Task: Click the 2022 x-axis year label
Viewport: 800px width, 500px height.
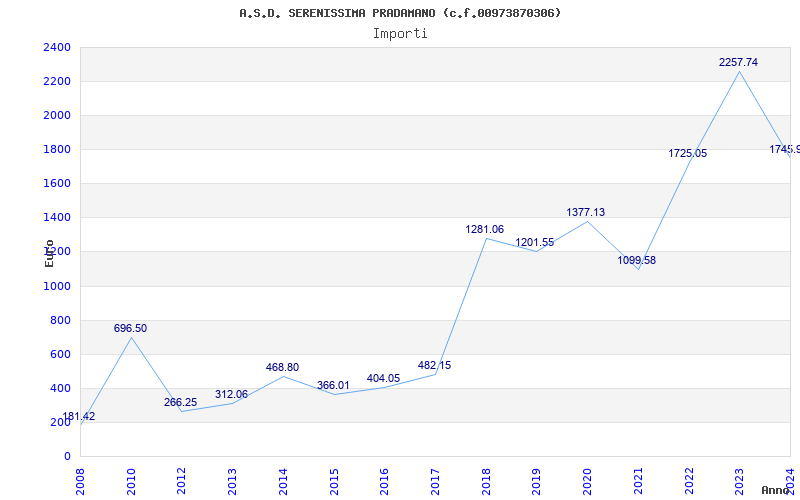Action: pyautogui.click(x=689, y=481)
